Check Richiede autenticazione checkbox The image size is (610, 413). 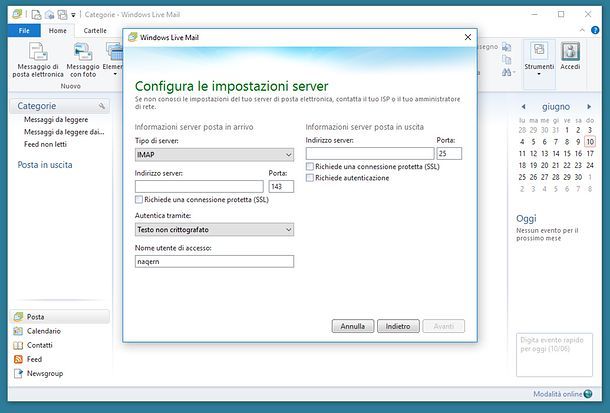310,178
